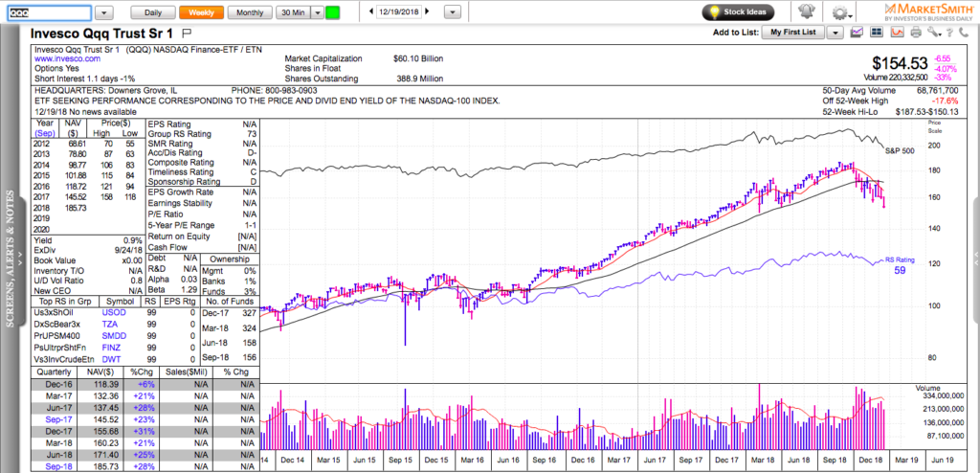
Task: Open the alerts bell icon
Action: [x=807, y=12]
